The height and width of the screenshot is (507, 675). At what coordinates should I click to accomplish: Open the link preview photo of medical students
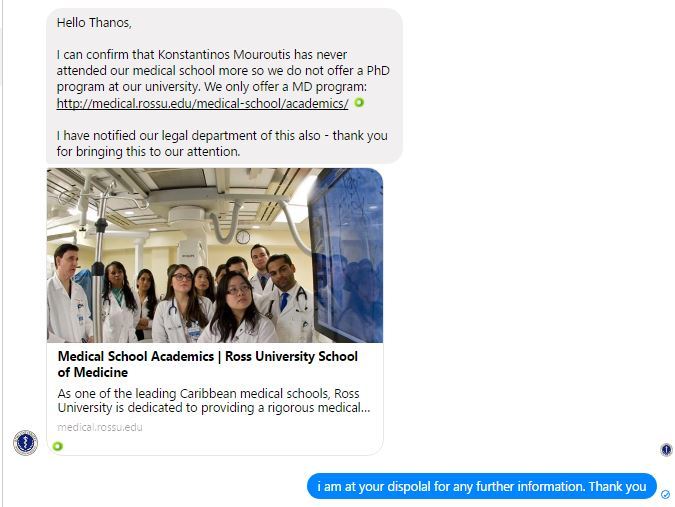[x=215, y=255]
